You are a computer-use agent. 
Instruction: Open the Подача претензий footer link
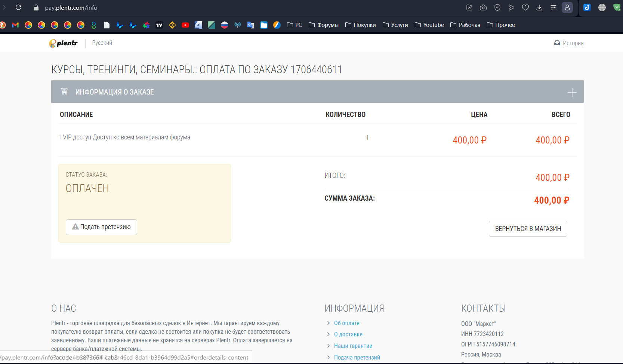point(357,357)
